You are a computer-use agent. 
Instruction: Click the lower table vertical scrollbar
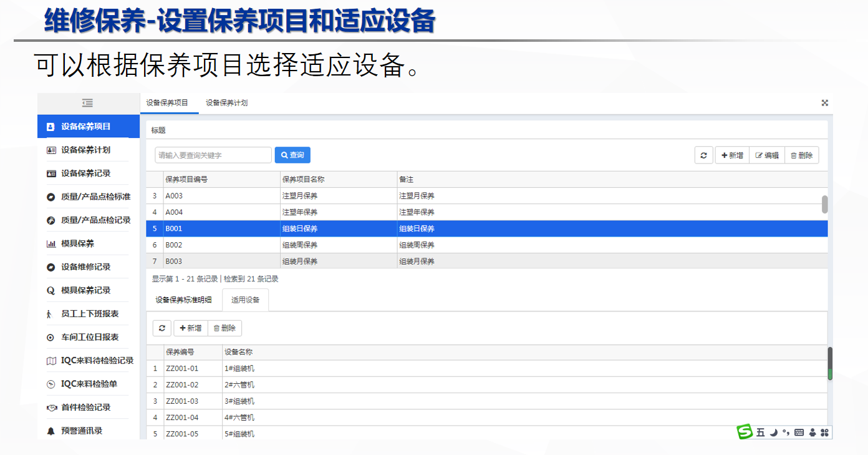pos(830,364)
